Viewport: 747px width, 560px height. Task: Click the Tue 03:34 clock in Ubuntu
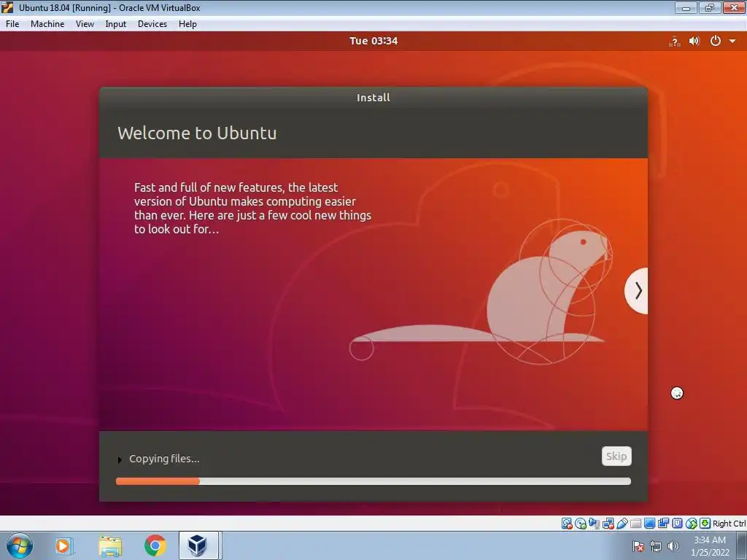(x=373, y=41)
